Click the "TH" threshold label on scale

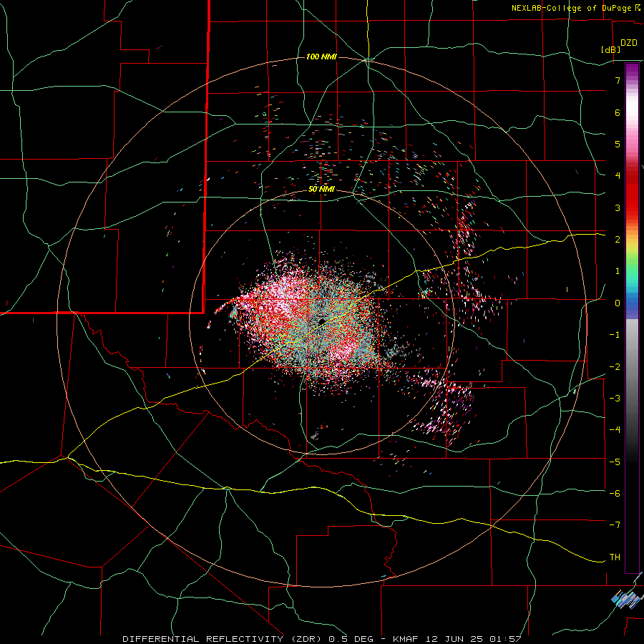[x=615, y=557]
